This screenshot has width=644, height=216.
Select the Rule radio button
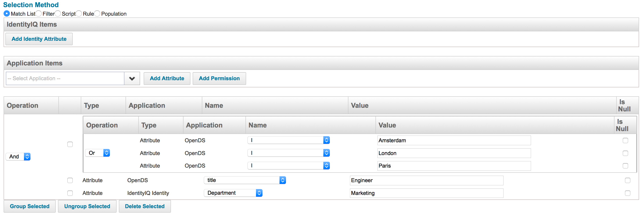(x=79, y=13)
